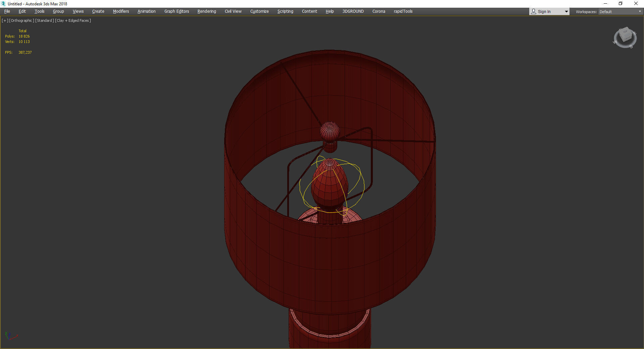Click the FPS value 387,237
Viewport: 644px width, 349px height.
click(25, 52)
